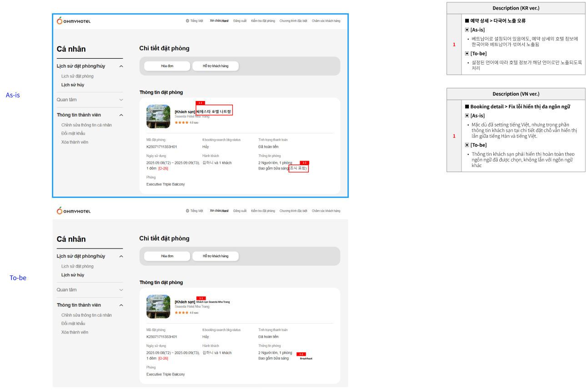Click the 'Cá nhân' heading in the To-be sidebar

[x=71, y=239]
